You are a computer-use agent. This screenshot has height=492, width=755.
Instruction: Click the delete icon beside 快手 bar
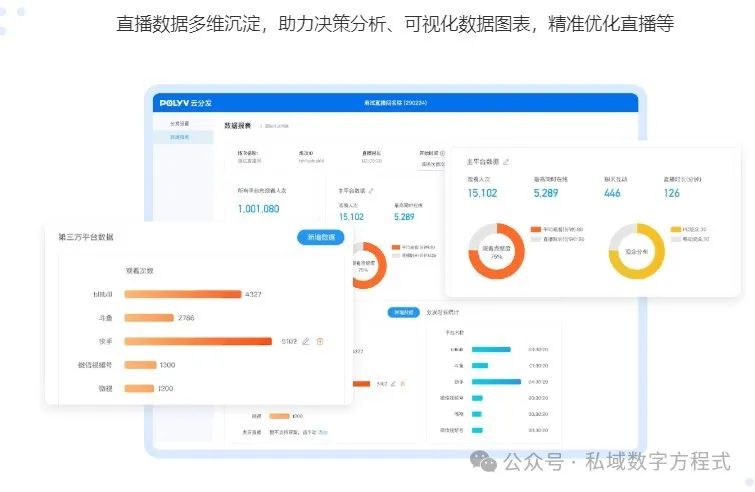[x=320, y=341]
